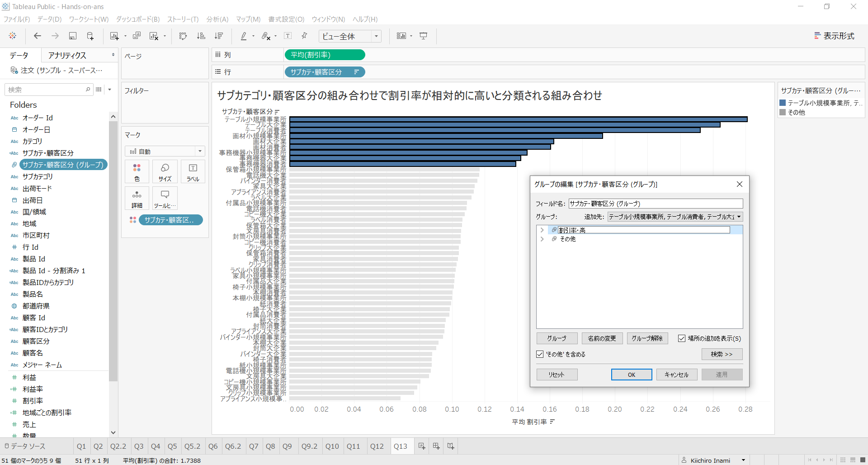The image size is (868, 465).
Task: Sort ascending using toolbar icon
Action: click(x=201, y=36)
